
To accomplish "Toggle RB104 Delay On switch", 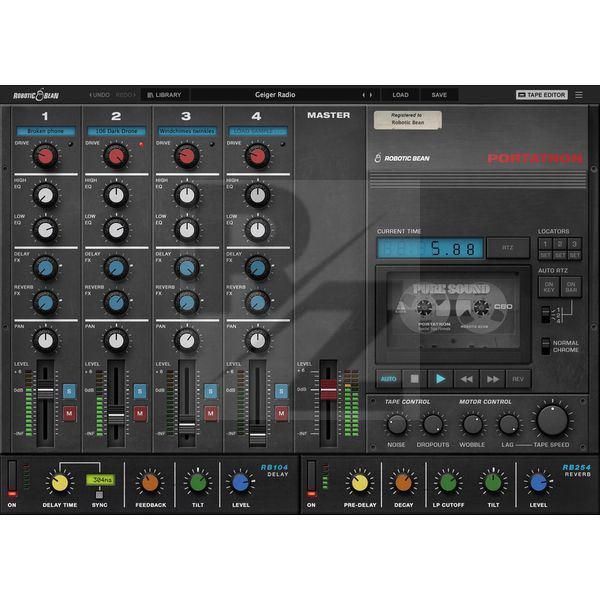I will pos(12,478).
